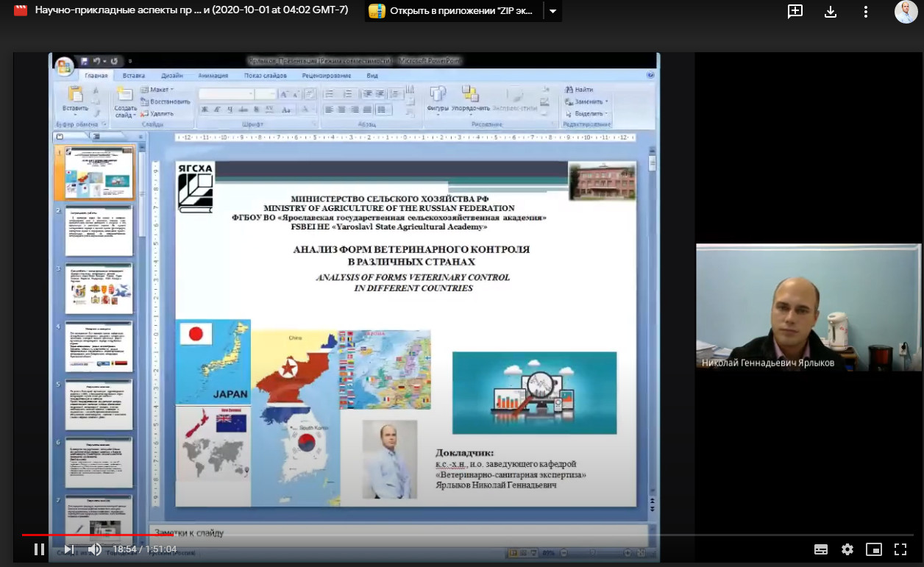Select slide 2 thumbnail
Image resolution: width=924 pixels, height=567 pixels.
99,230
